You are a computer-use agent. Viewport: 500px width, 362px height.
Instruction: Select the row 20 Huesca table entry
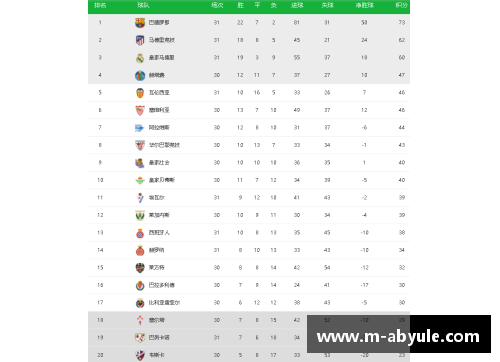(x=249, y=355)
